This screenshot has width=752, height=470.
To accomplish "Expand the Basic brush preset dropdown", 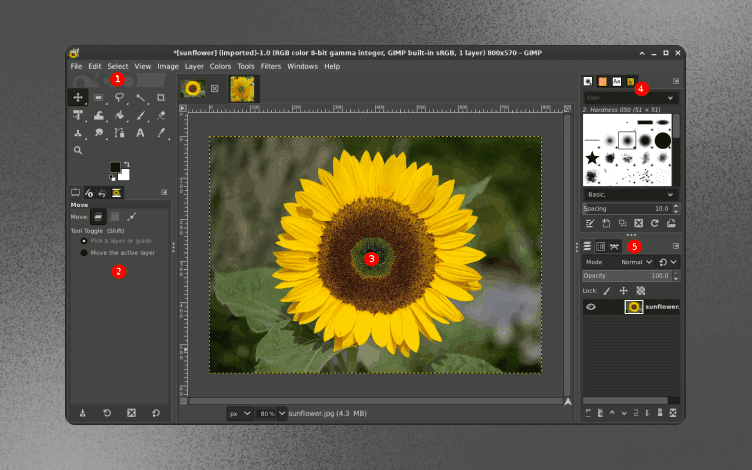I will 630,194.
